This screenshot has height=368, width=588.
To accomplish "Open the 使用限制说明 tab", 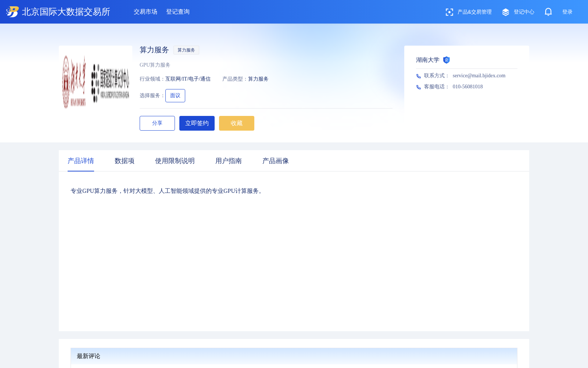I will [175, 161].
